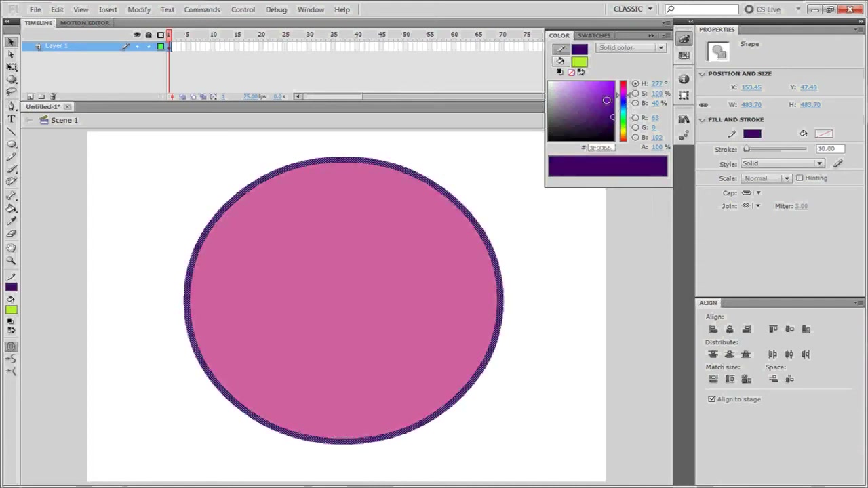Select the Brush tool
The height and width of the screenshot is (488, 868).
click(11, 169)
